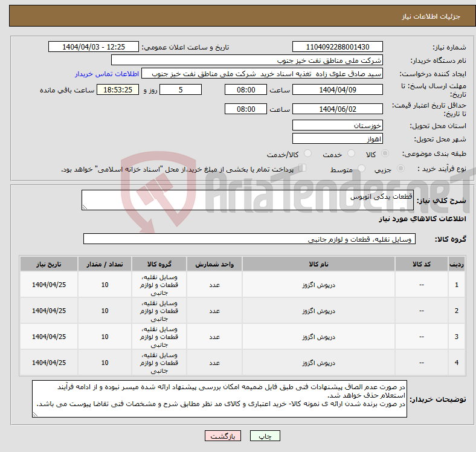Click the price validity date 1404/06/02
The image size is (476, 452).
click(337, 109)
